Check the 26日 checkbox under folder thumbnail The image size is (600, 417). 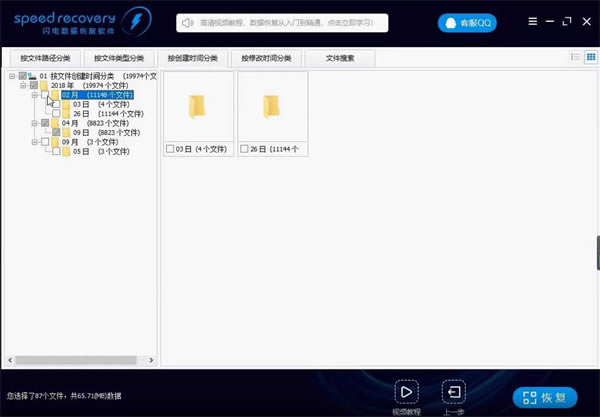click(244, 149)
